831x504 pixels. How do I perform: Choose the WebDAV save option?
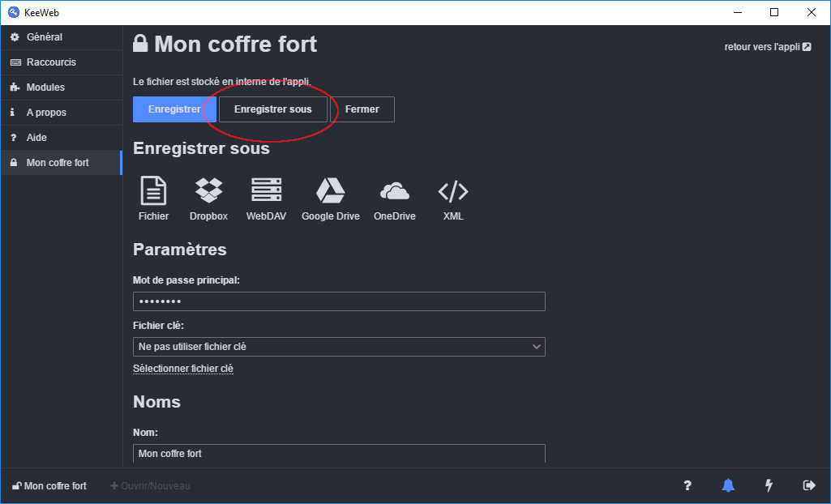click(x=266, y=197)
